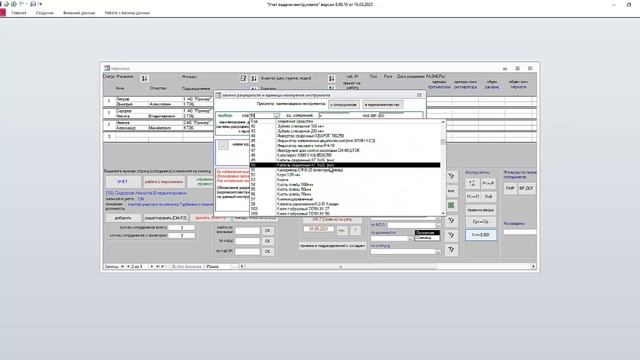Expand the по должности filter dropdown
Viewport: 640px width, 360px height.
pos(409,238)
